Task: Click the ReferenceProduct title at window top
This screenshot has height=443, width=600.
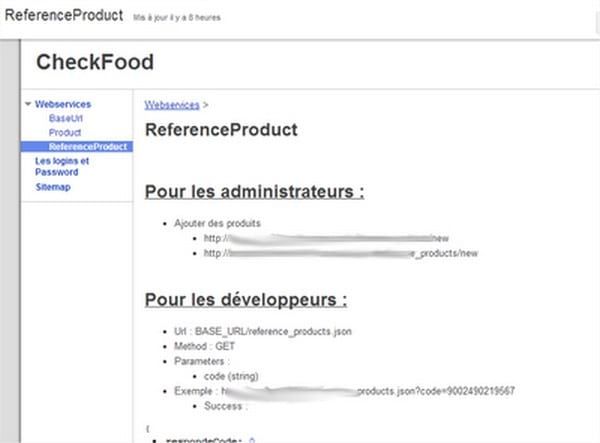Action: pos(64,16)
